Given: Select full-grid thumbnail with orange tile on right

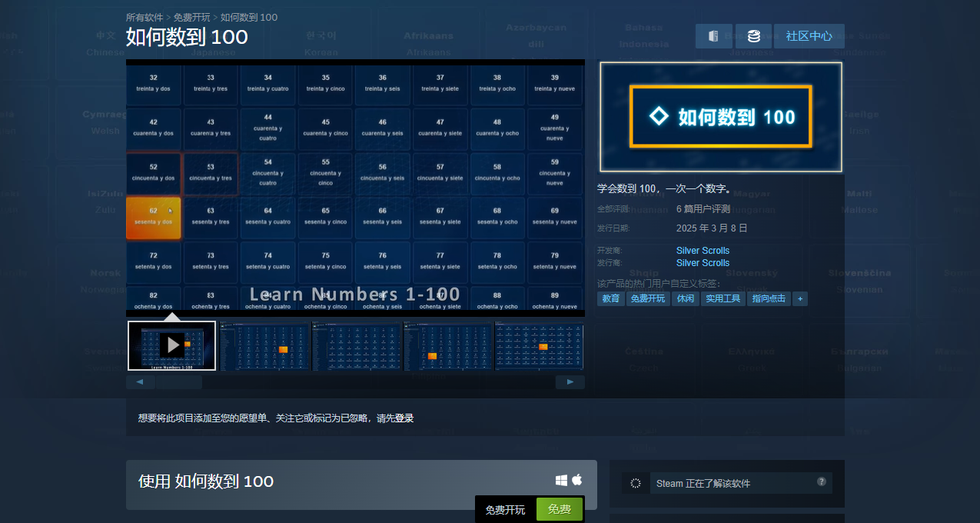Looking at the screenshot, I should (x=540, y=346).
